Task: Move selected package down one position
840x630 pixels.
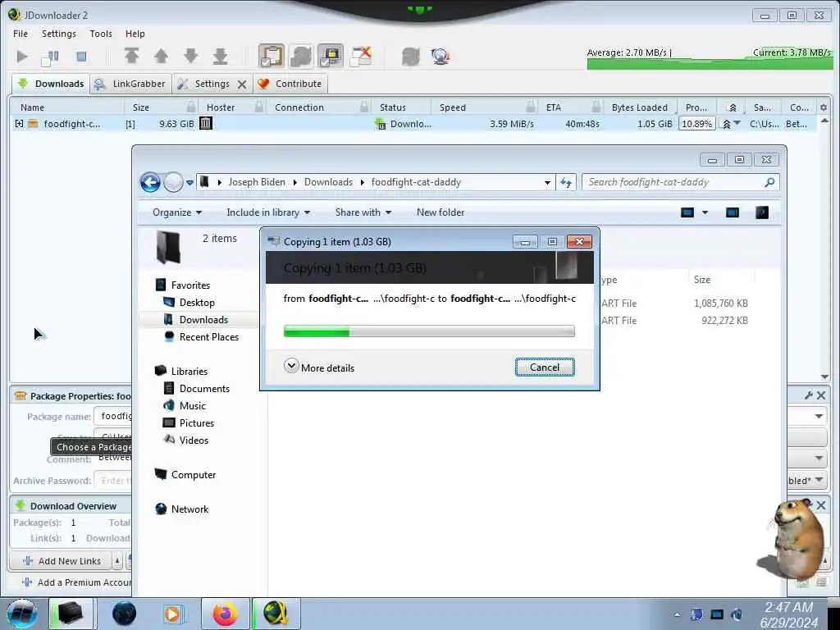Action: (190, 56)
